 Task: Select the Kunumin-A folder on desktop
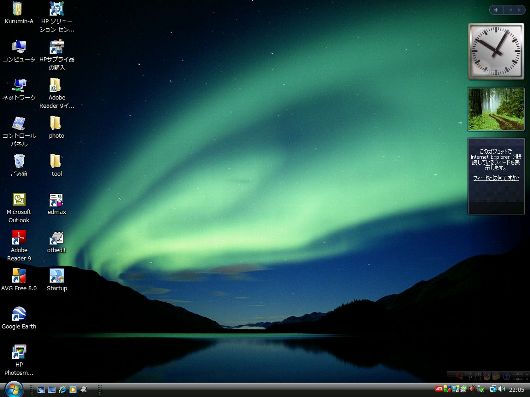[x=19, y=13]
